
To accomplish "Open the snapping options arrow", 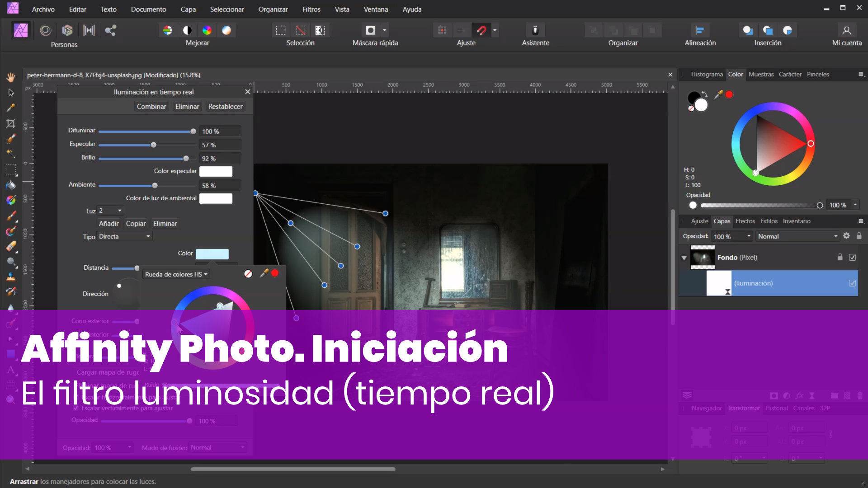I will [x=495, y=30].
